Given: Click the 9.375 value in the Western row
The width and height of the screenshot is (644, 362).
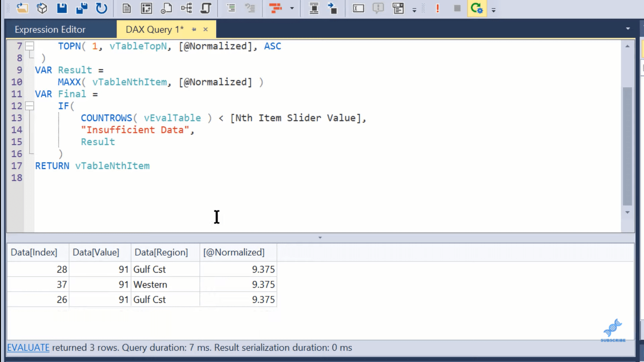Looking at the screenshot, I should (x=238, y=285).
